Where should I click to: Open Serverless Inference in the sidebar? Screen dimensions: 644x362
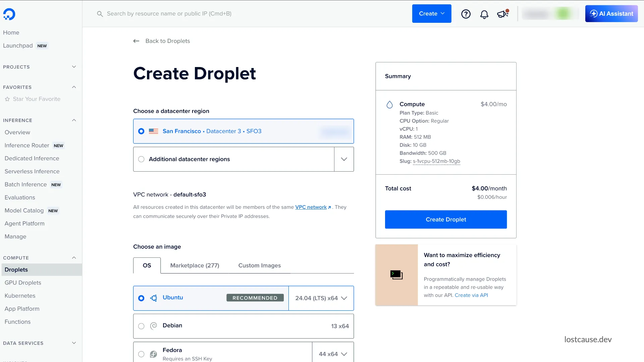(32, 172)
